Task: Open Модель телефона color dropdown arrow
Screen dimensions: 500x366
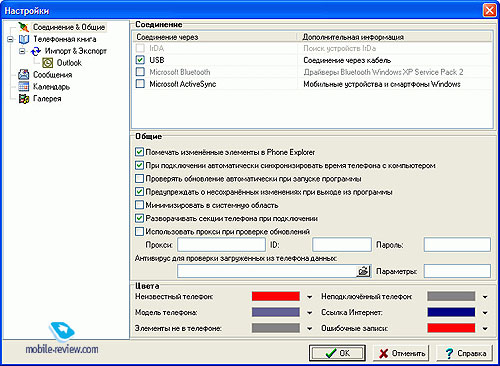Action: coord(309,313)
